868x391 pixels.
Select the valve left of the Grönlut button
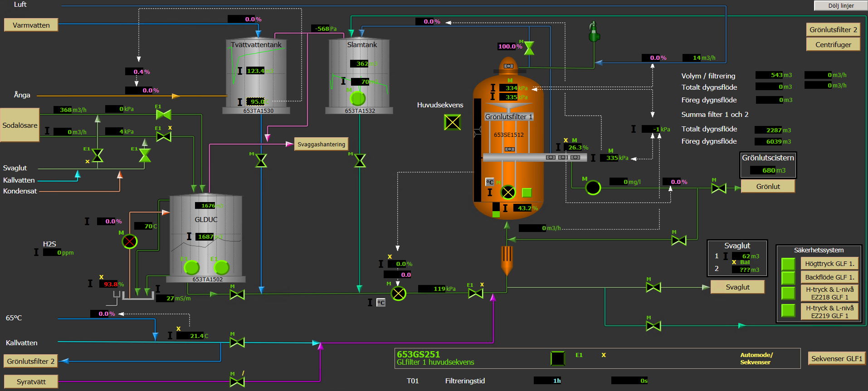pos(718,188)
